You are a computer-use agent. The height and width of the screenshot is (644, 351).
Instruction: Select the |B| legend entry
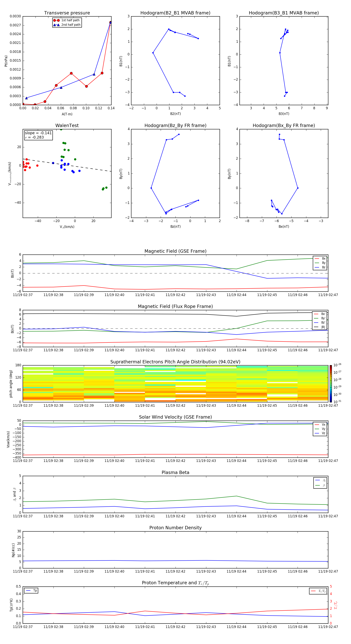[x=320, y=327]
